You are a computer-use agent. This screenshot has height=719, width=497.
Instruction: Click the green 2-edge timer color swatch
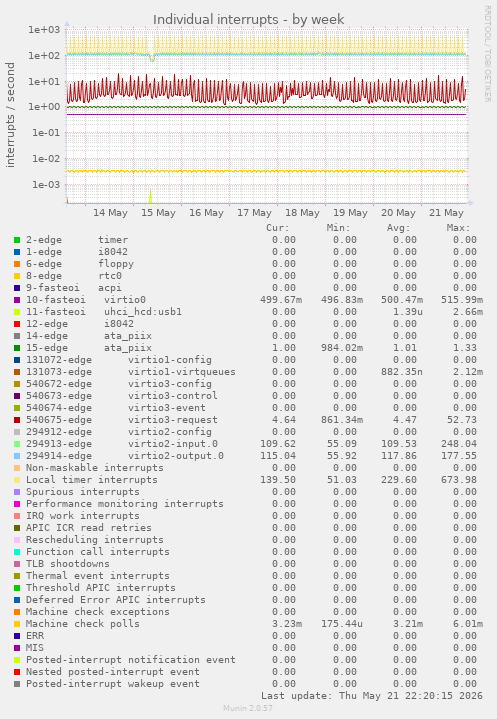17,240
